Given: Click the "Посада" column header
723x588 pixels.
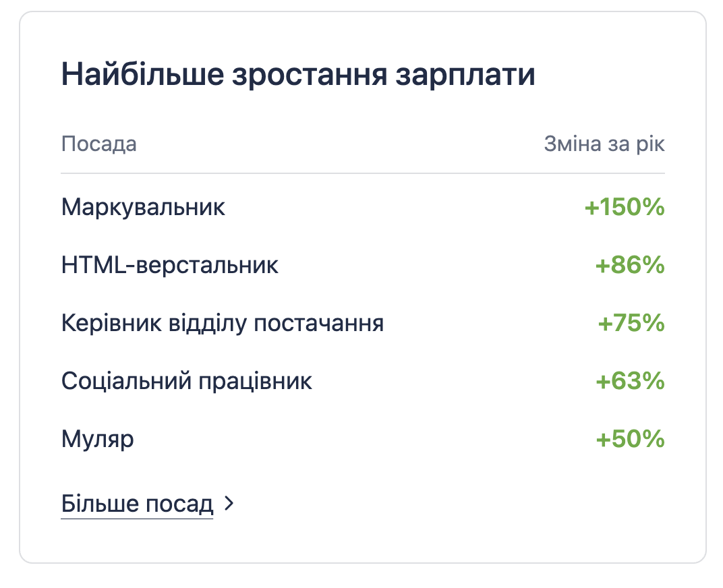Looking at the screenshot, I should (x=98, y=144).
